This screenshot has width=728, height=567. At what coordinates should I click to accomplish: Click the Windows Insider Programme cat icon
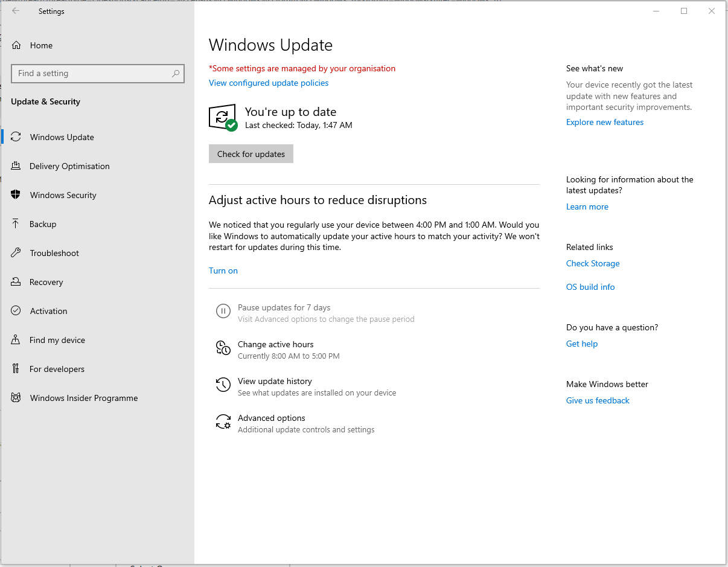(x=16, y=398)
